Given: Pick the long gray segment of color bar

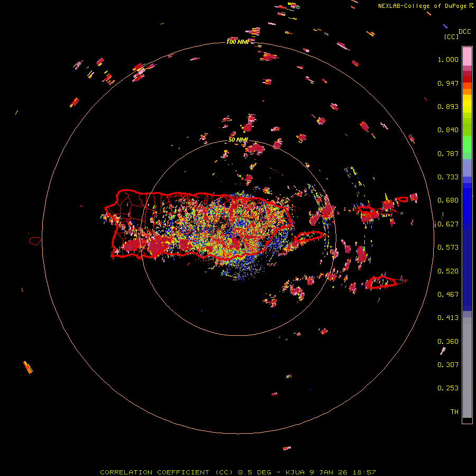Looking at the screenshot, I should (467, 368).
